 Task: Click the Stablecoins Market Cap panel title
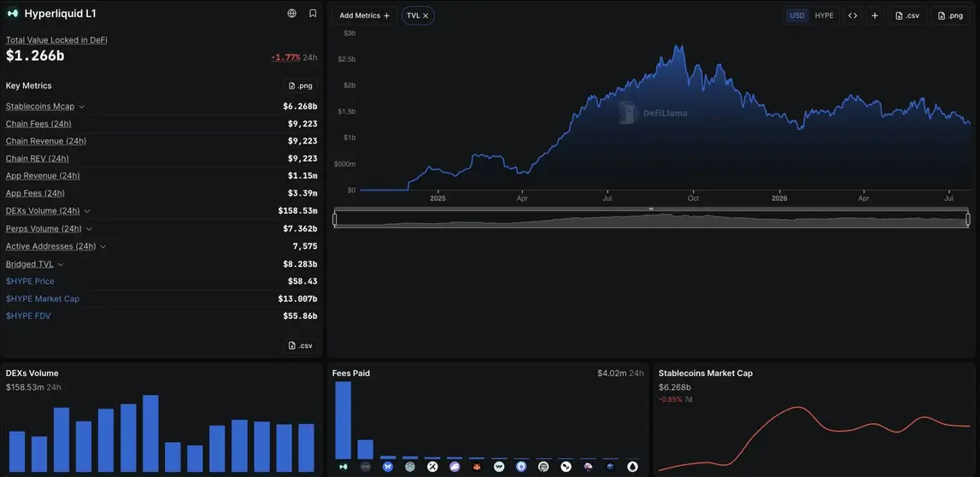[706, 374]
